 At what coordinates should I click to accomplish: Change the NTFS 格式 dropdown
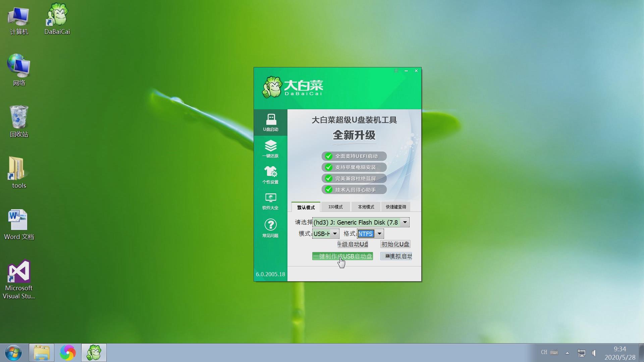point(379,234)
